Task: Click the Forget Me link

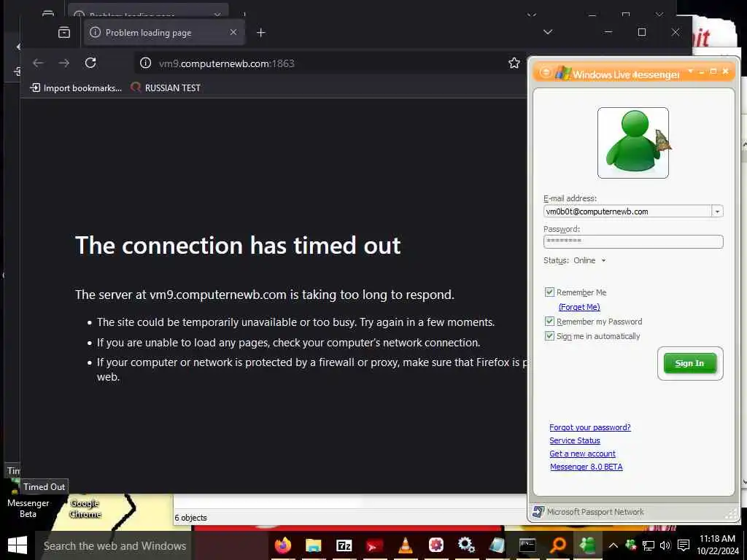Action: (x=578, y=307)
